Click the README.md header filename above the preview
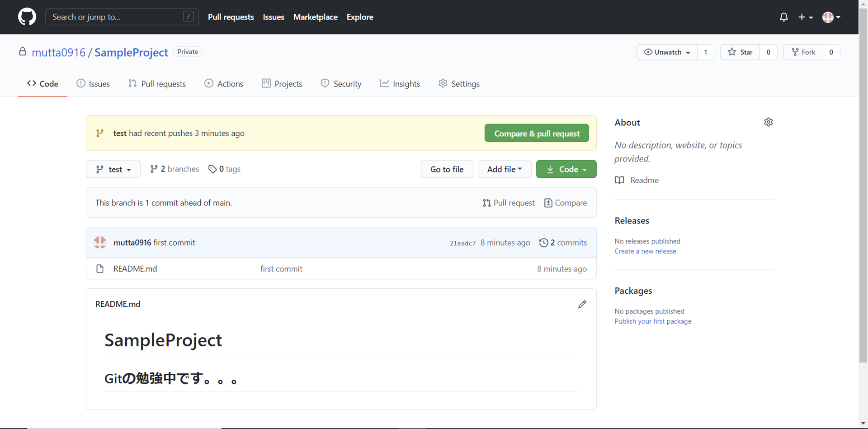Viewport: 868px width, 429px height. (118, 304)
